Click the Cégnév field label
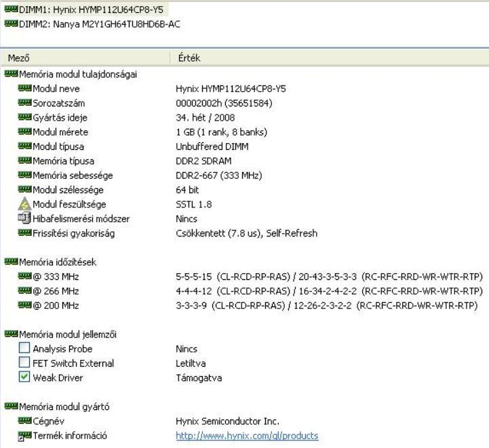Screen dimensions: 489x448 (x=48, y=421)
